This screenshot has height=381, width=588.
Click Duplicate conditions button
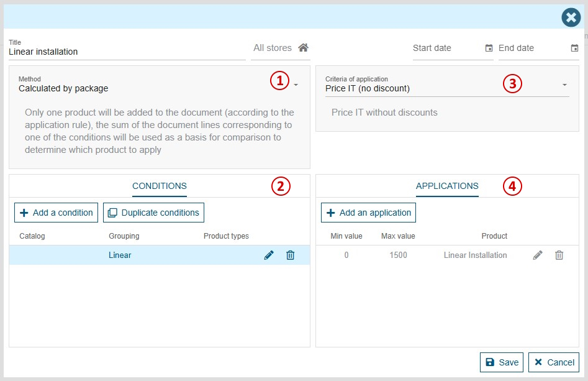click(153, 213)
